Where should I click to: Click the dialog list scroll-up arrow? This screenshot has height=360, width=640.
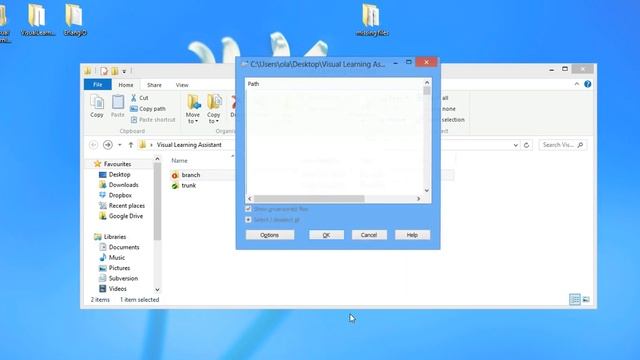coord(427,83)
